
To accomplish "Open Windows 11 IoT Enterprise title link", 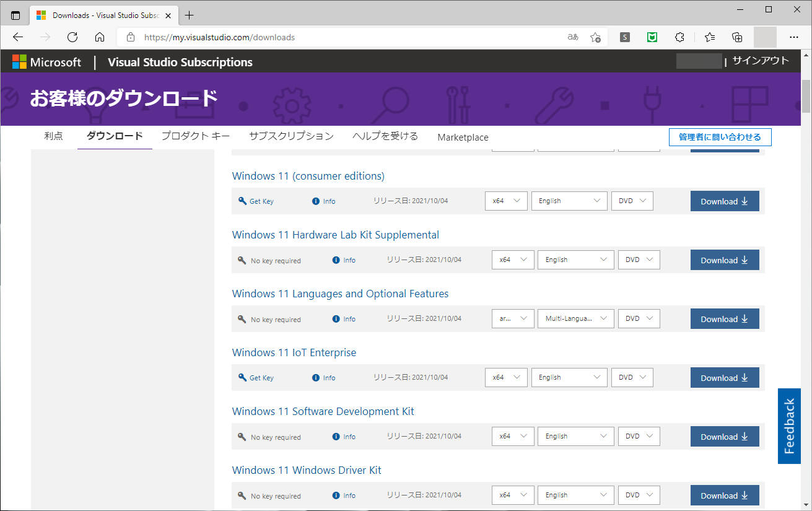I will point(294,352).
